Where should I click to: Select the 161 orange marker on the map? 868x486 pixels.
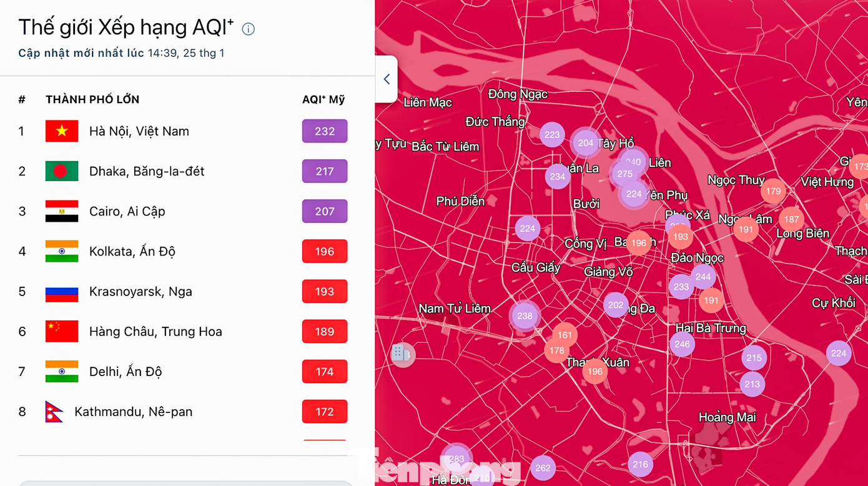pyautogui.click(x=565, y=335)
